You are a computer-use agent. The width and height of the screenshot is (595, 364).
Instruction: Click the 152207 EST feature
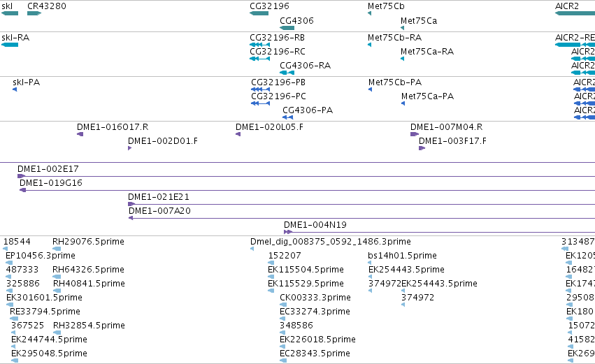[271, 263]
